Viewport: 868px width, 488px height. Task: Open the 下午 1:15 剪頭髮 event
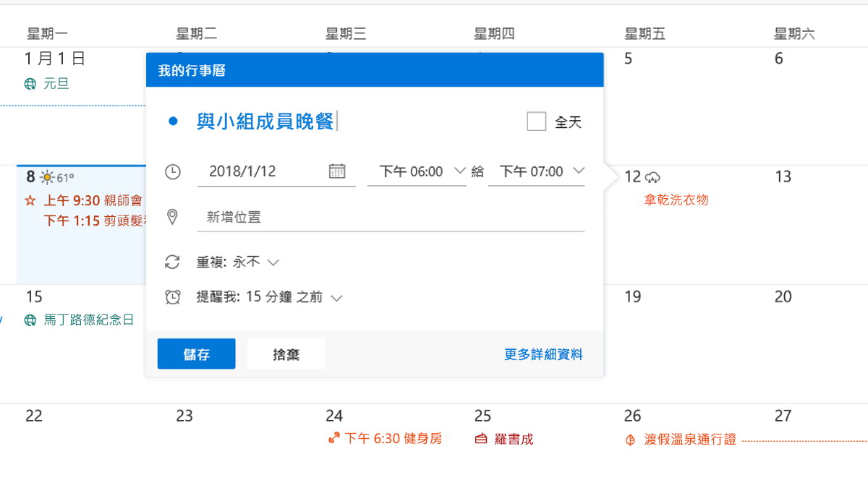94,221
